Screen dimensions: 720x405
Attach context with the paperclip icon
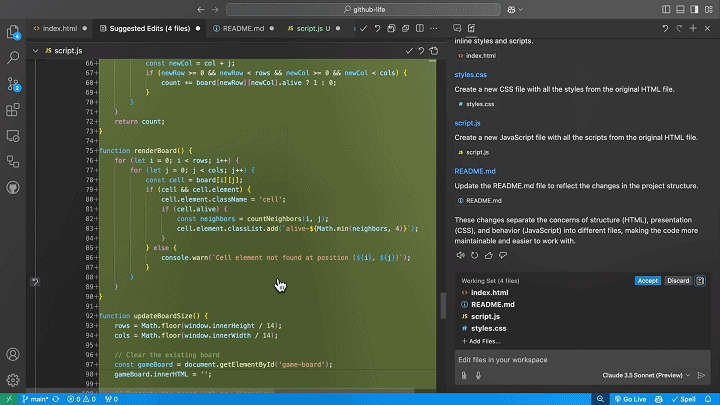point(464,375)
